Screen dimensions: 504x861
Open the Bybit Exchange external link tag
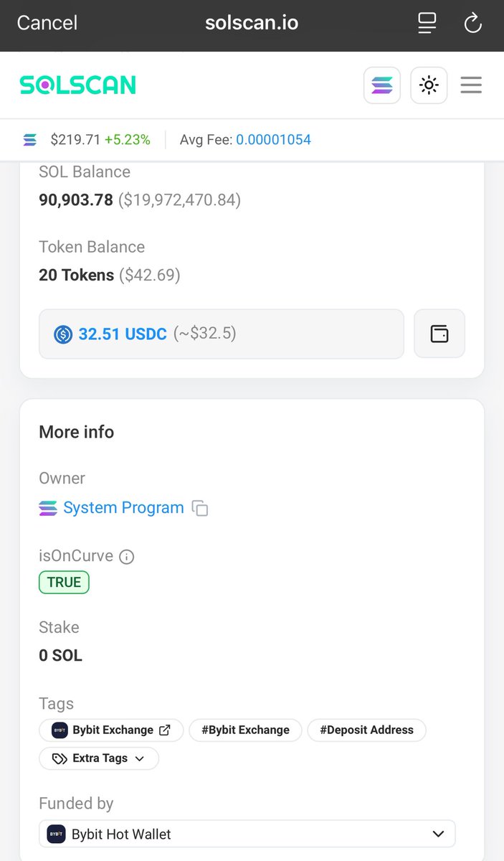[111, 730]
